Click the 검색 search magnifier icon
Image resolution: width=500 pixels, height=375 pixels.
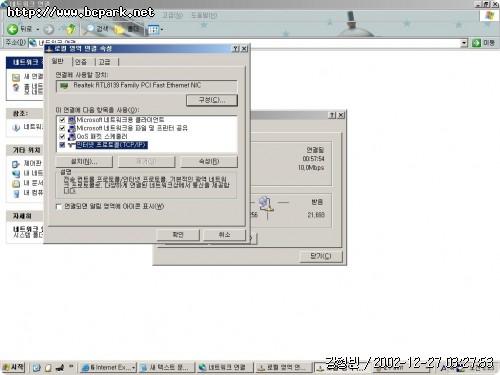(89, 29)
